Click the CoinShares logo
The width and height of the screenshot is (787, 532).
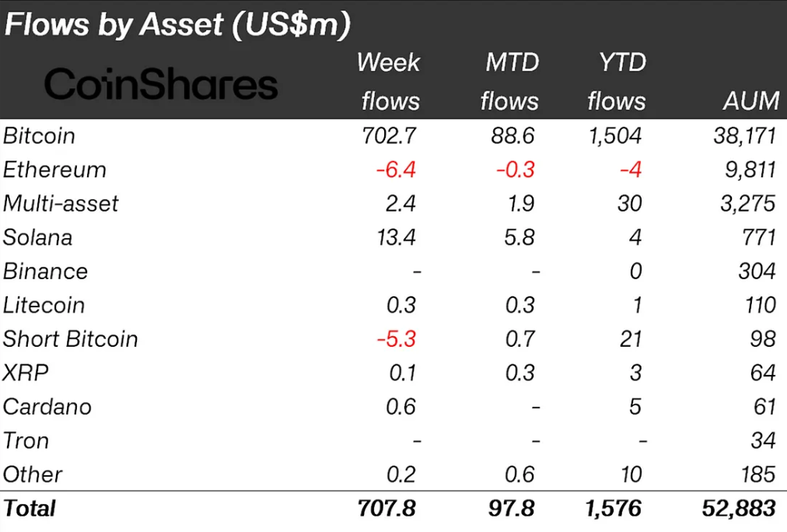point(160,84)
